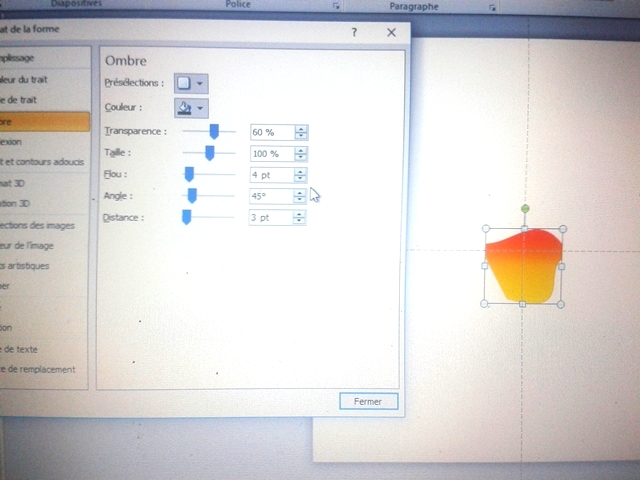640x480 pixels.
Task: Open the Présélections shadow preset picker
Action: point(184,83)
